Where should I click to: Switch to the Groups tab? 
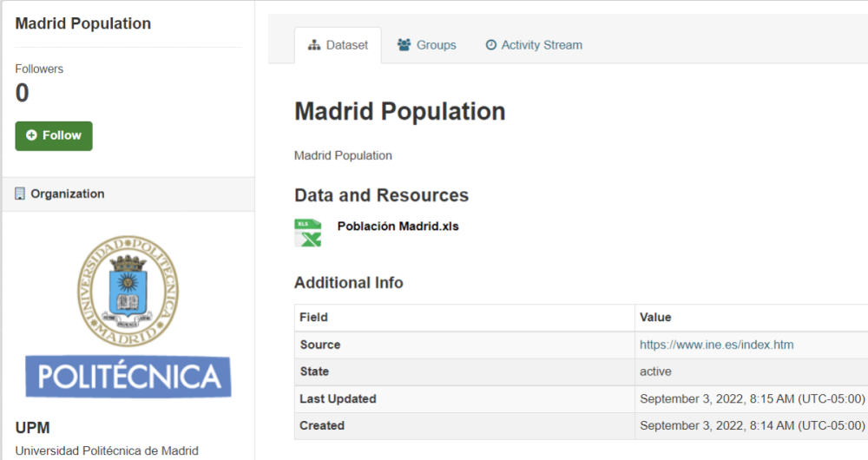click(x=436, y=45)
